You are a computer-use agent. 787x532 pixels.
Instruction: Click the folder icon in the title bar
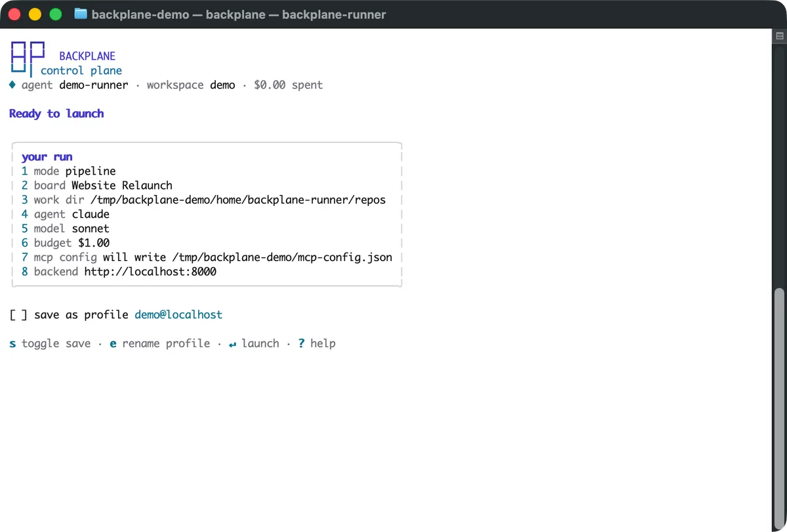(x=81, y=14)
